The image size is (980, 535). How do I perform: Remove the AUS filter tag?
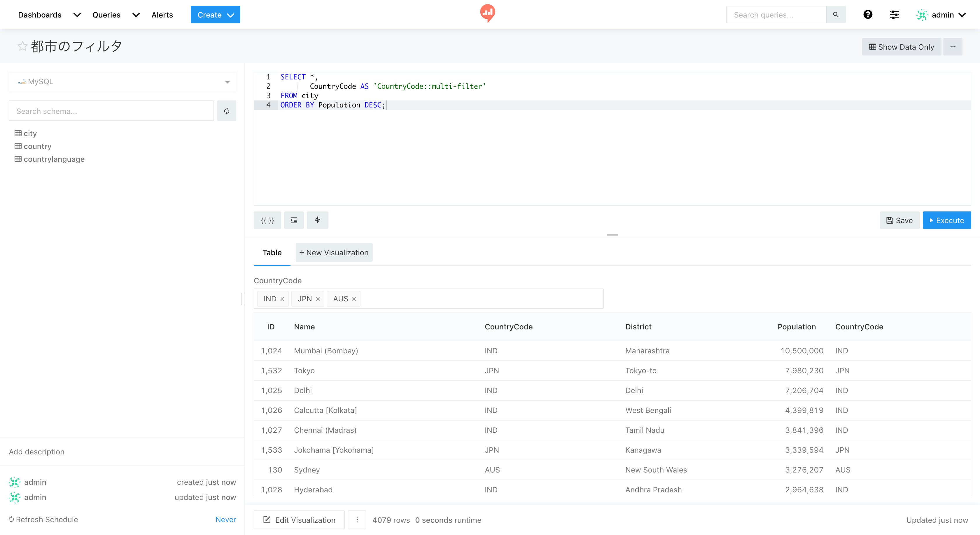[354, 299]
